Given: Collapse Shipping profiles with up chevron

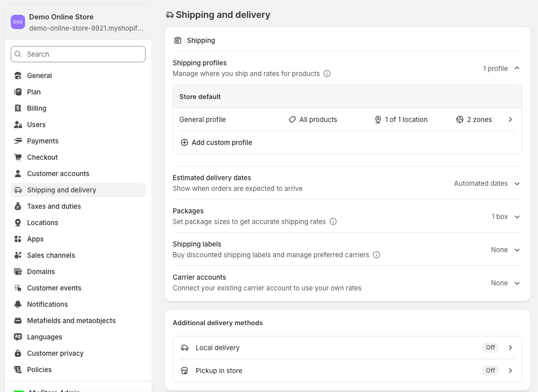Looking at the screenshot, I should [517, 68].
